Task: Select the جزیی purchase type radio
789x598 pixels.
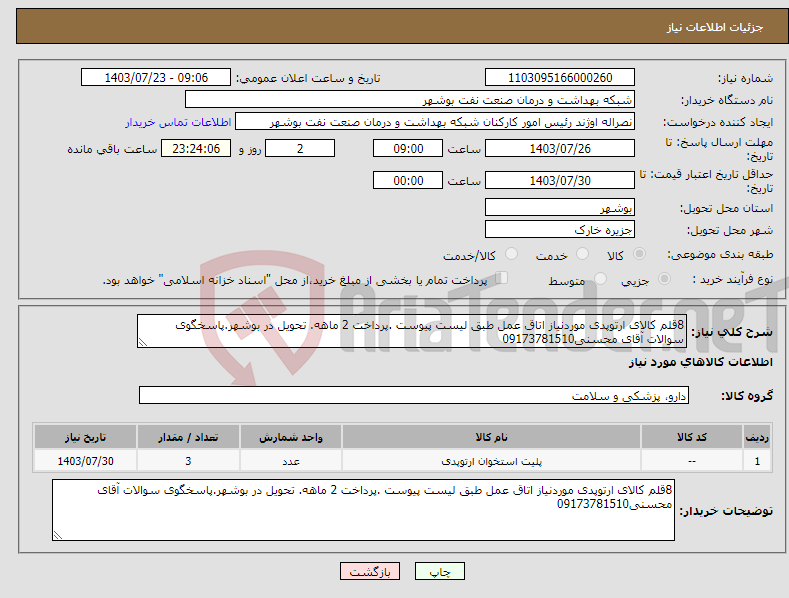Action: click(x=664, y=278)
